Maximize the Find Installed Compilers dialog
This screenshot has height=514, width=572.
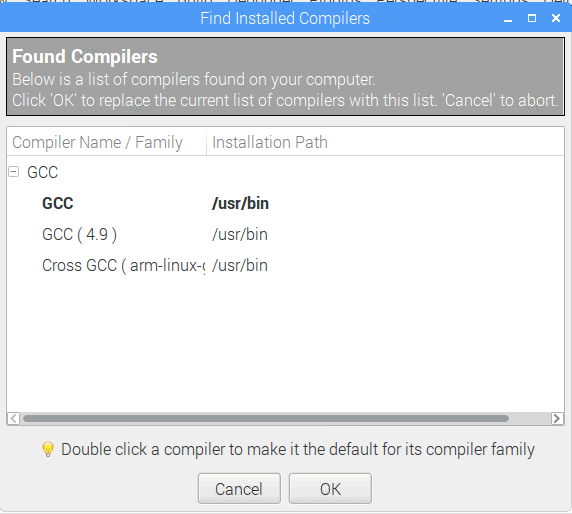[532, 18]
